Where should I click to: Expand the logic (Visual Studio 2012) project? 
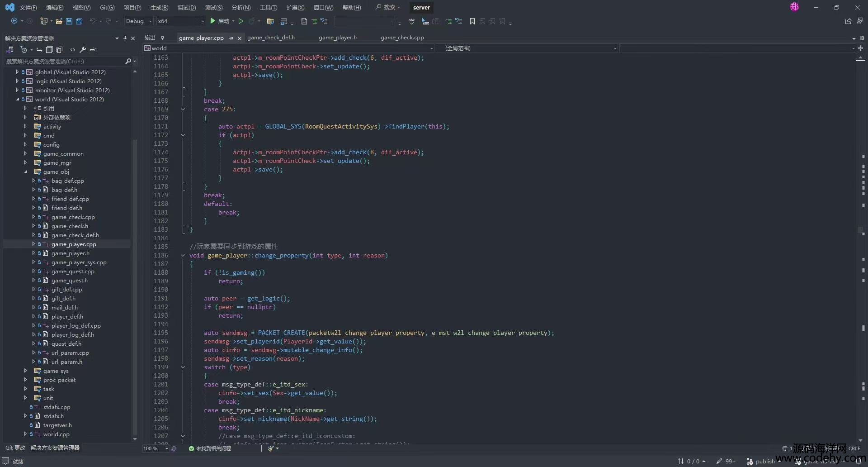(x=17, y=81)
